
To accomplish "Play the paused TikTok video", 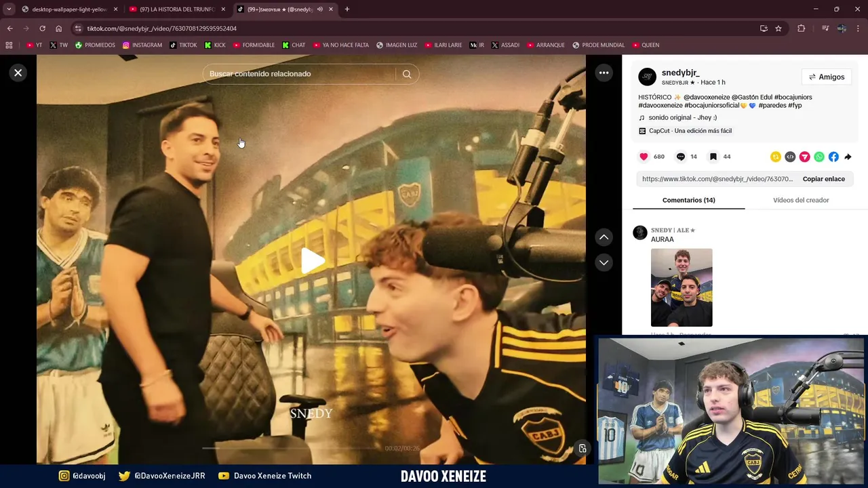I will pyautogui.click(x=312, y=261).
